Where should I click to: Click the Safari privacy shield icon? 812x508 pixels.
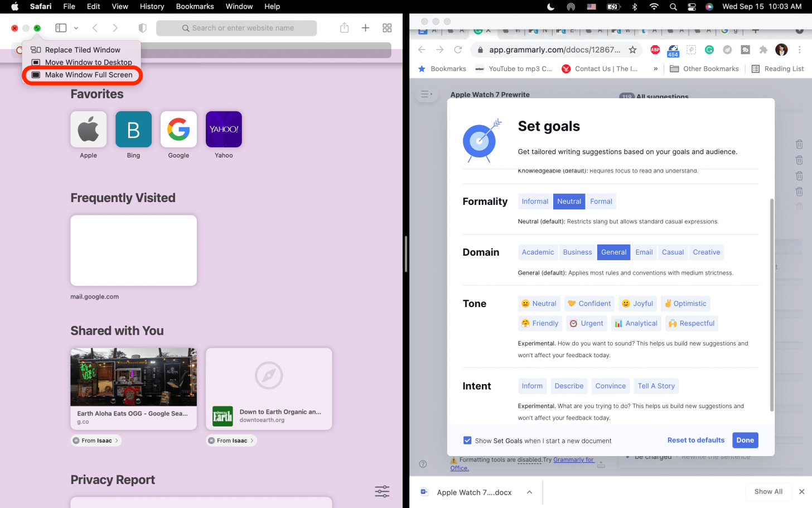142,28
